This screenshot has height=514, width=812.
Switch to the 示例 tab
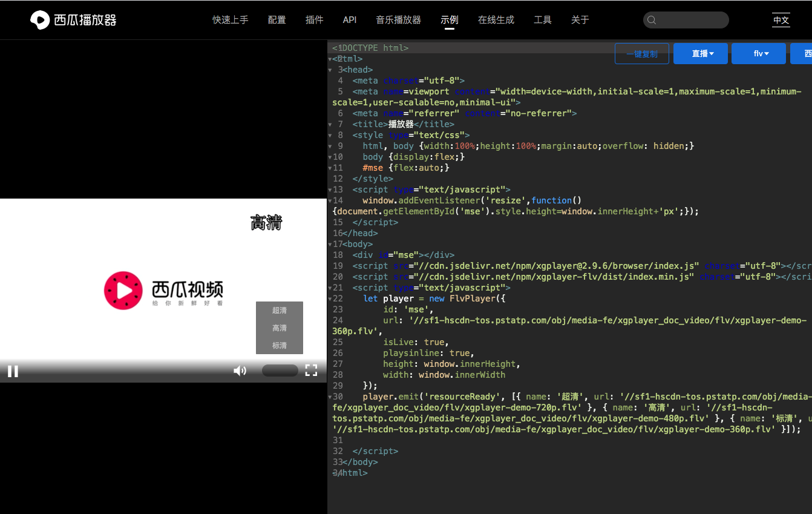(449, 19)
